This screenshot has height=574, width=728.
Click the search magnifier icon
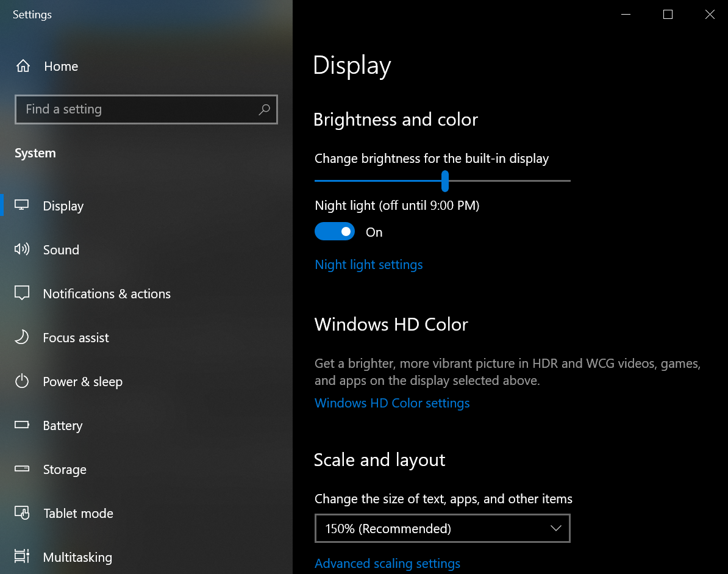click(264, 110)
